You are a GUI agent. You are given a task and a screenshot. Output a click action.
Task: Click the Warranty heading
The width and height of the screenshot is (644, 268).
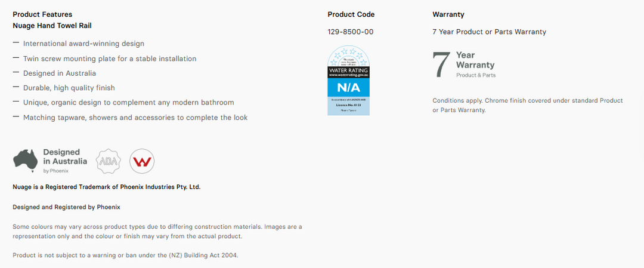448,14
